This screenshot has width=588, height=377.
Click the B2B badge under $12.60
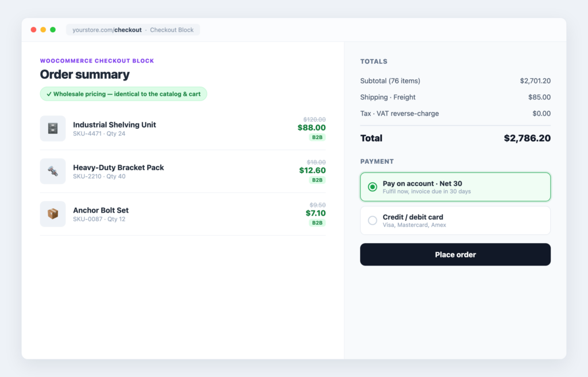[x=317, y=180]
